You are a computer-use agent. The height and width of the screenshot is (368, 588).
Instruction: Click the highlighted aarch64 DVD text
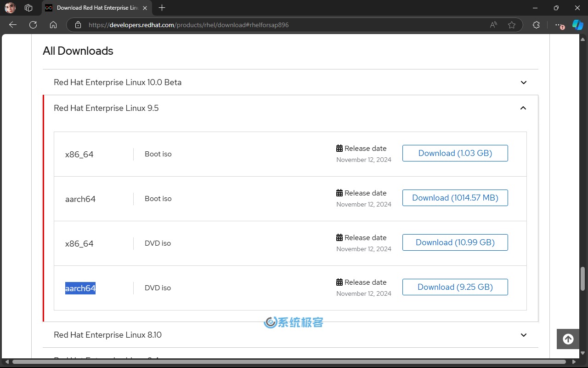click(x=80, y=288)
